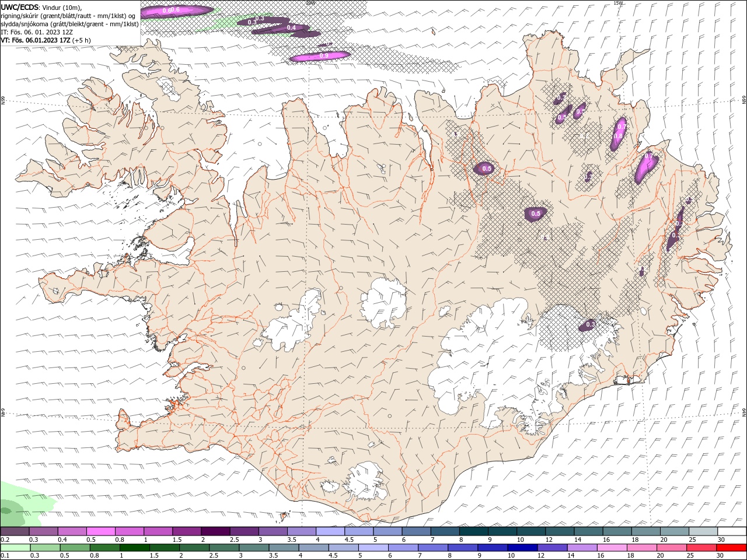Click the '(+5 h)' forecast offset text
747x560 pixels.
pyautogui.click(x=82, y=40)
